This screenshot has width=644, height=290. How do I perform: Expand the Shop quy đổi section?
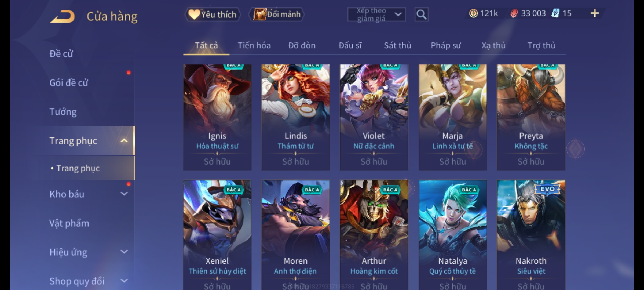pos(124,281)
